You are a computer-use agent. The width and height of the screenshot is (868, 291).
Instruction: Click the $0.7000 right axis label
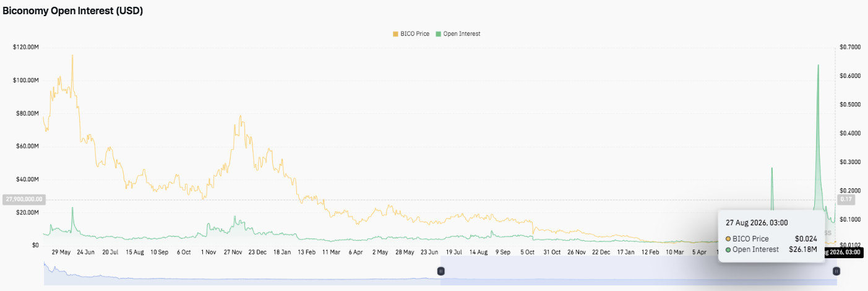coord(849,47)
